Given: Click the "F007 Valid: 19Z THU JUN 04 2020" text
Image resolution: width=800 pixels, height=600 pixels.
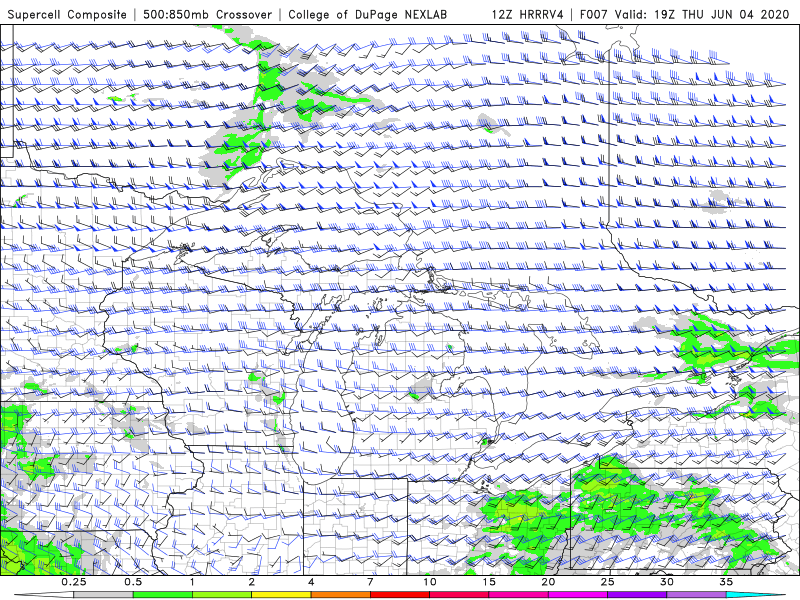Looking at the screenshot, I should coord(684,15).
